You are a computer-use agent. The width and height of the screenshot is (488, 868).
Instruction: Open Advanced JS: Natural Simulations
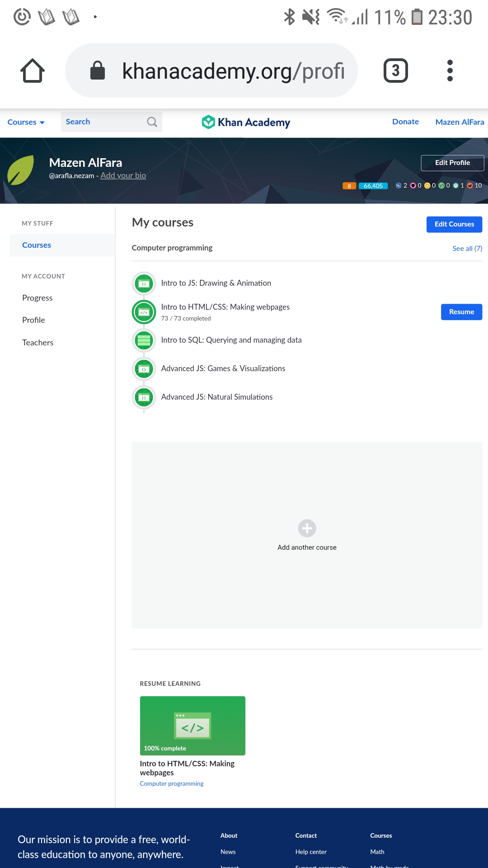pyautogui.click(x=216, y=397)
